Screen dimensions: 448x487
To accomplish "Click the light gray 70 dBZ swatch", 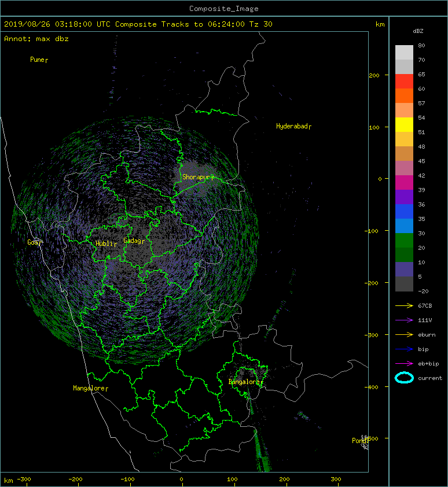I will (x=404, y=67).
